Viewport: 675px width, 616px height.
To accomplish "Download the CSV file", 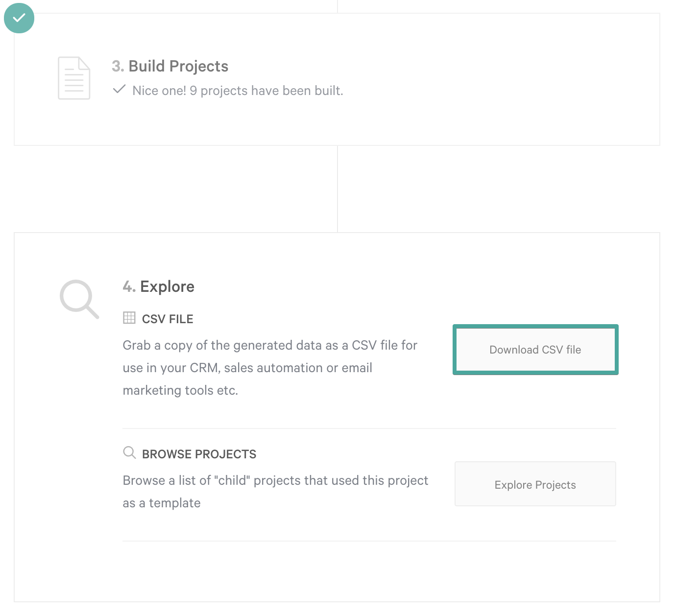I will 535,350.
